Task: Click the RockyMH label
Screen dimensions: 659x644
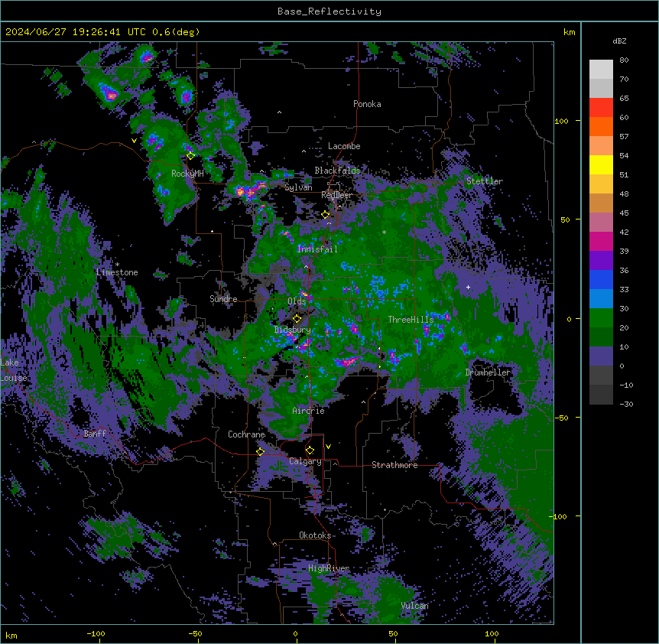Action: (187, 174)
